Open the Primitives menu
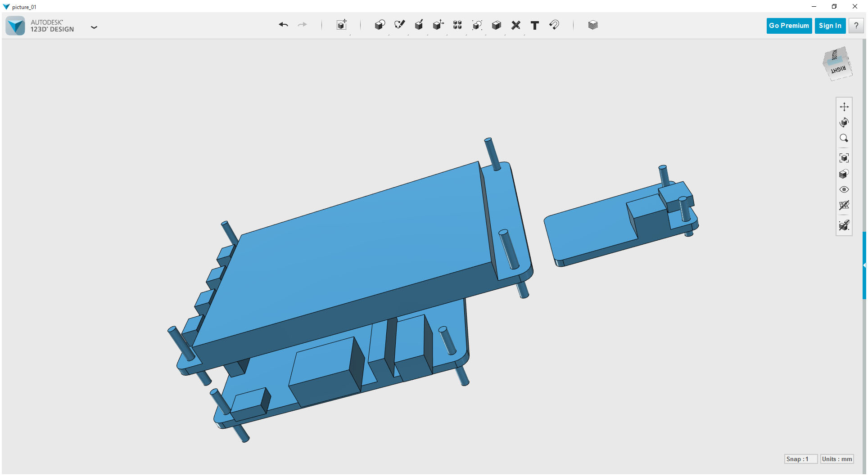Image resolution: width=868 pixels, height=476 pixels. coord(380,25)
